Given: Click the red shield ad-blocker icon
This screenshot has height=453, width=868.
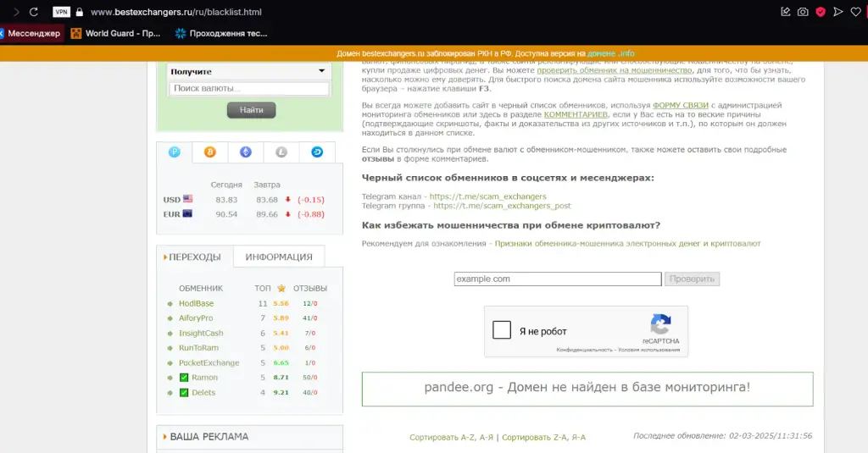Looking at the screenshot, I should (x=821, y=12).
